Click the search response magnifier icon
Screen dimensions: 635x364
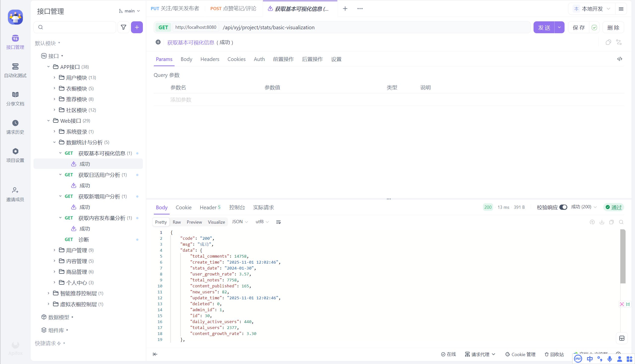621,222
